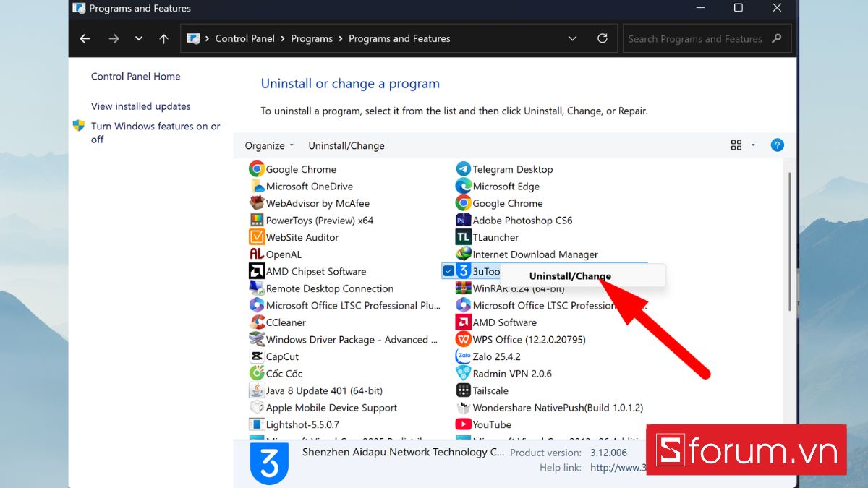This screenshot has height=488, width=868.
Task: Click the Radmin VPN 2.0.6 icon
Action: pyautogui.click(x=463, y=373)
